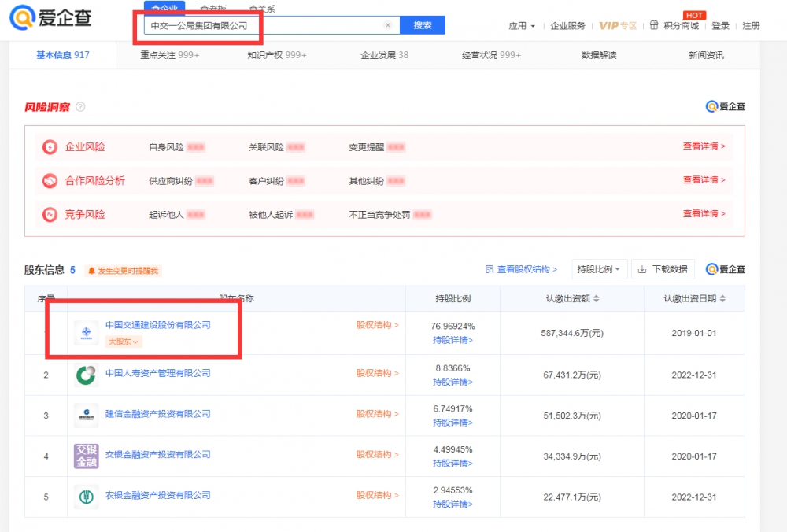The image size is (787, 532).
Task: Click the 发生变更时提醒我 bell reminder
Action: [x=123, y=271]
